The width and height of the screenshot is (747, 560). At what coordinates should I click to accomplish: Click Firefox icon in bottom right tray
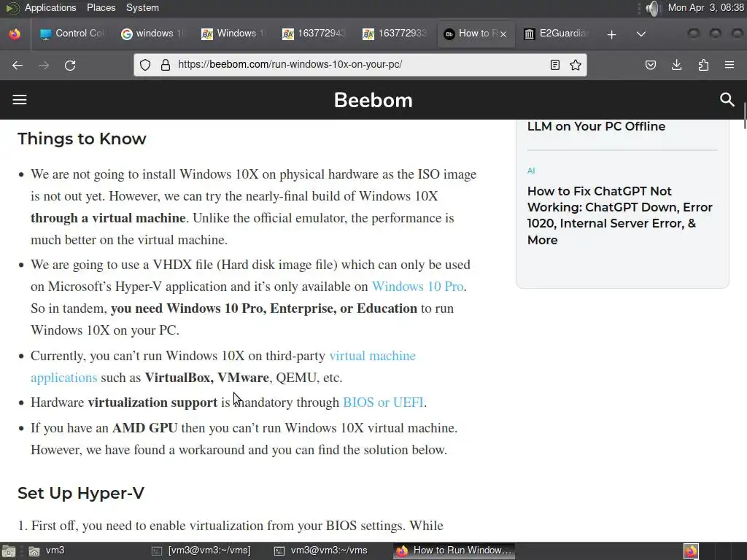691,551
